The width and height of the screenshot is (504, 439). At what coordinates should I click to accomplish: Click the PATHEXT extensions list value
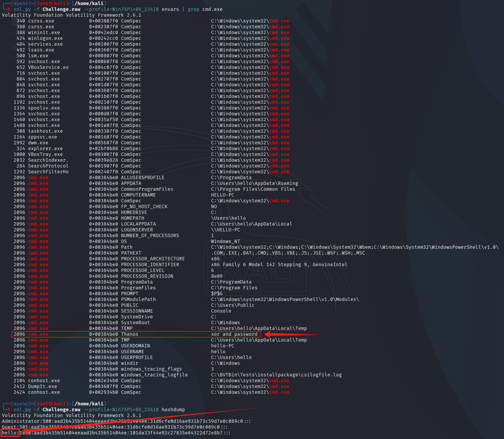288,253
